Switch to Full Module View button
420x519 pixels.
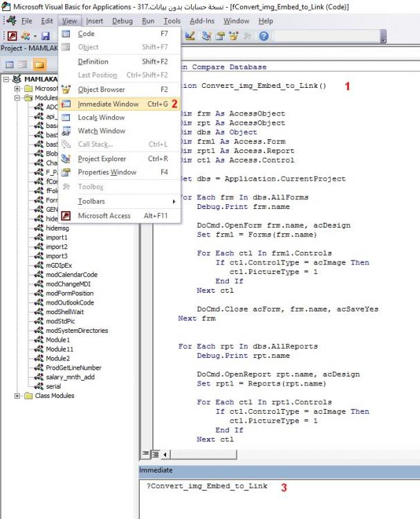(155, 454)
